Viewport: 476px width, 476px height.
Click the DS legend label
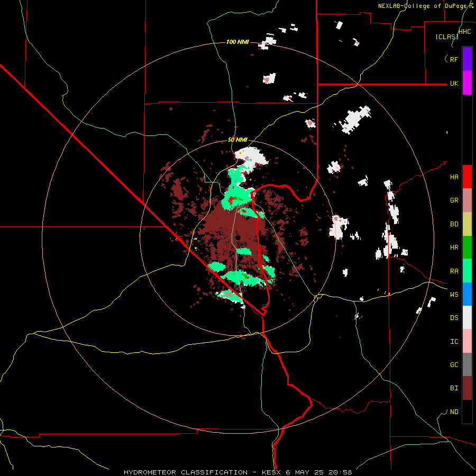click(x=454, y=318)
